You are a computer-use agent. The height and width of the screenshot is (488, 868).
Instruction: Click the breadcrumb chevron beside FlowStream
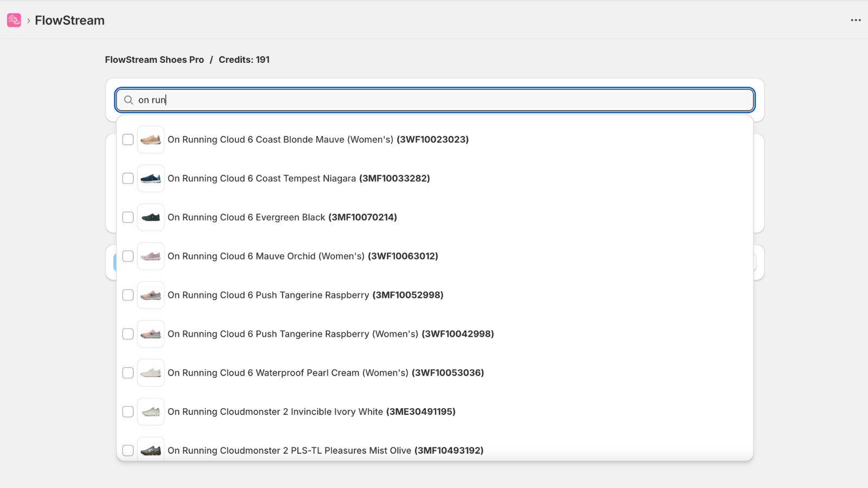(28, 21)
